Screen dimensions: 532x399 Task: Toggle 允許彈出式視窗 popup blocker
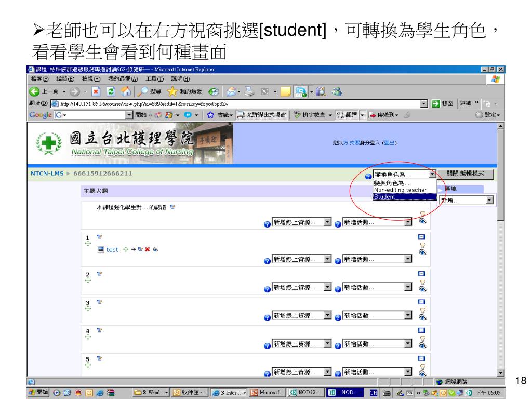point(262,115)
